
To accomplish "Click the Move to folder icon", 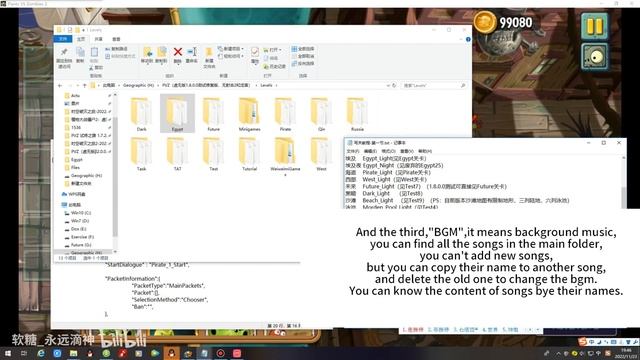I will tap(147, 52).
